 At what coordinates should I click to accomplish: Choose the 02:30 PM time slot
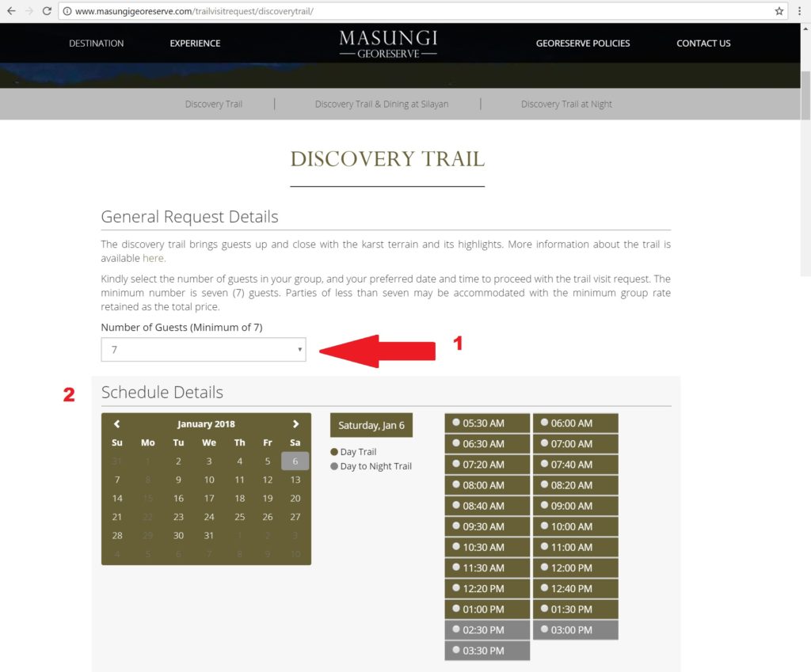pyautogui.click(x=487, y=629)
